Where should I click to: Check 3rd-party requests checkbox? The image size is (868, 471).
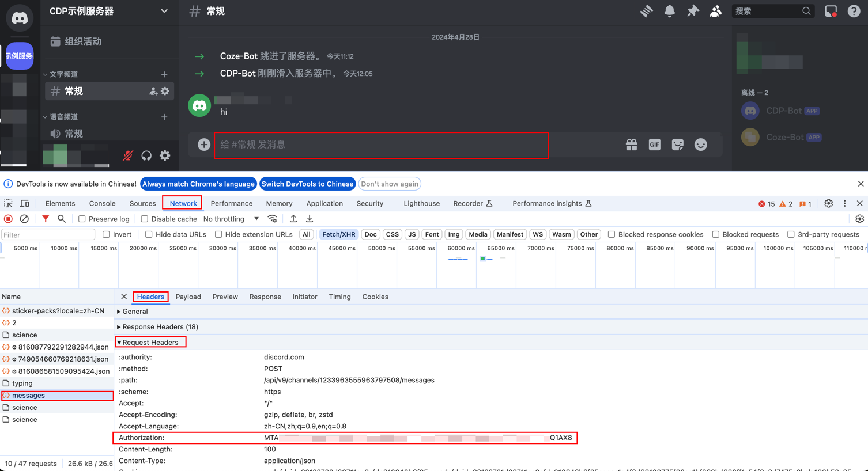(791, 234)
